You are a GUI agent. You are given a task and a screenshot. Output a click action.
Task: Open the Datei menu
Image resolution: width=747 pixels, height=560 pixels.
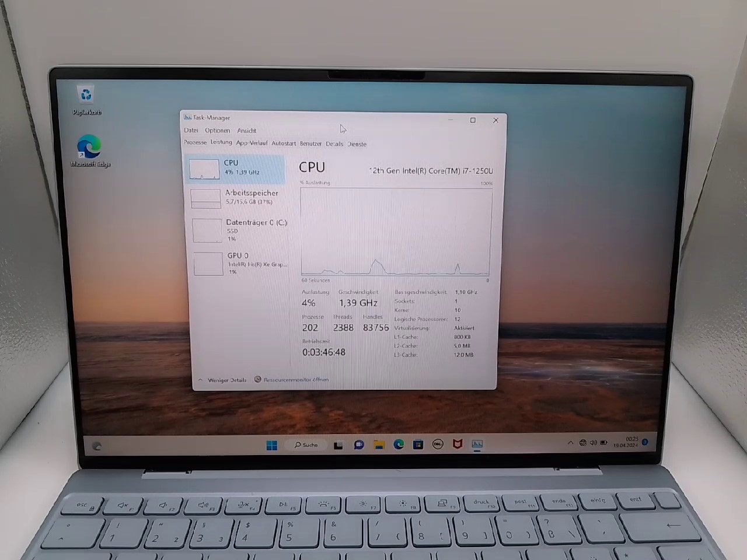pos(191,130)
